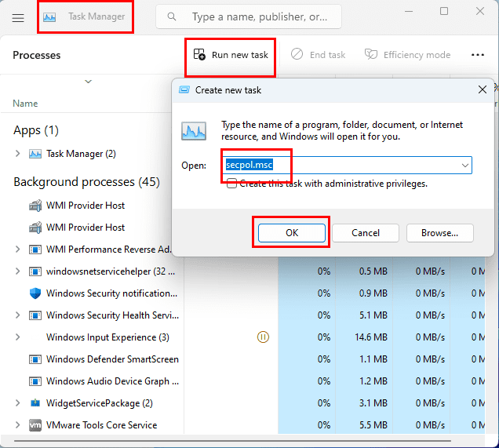Click WMI Performance Reverse Adapter icon
This screenshot has height=448, width=499.
(35, 249)
